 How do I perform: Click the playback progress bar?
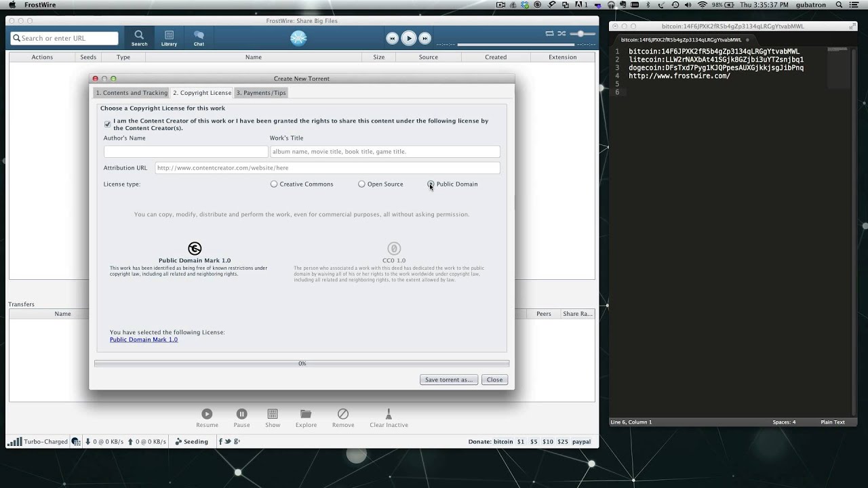[516, 45]
